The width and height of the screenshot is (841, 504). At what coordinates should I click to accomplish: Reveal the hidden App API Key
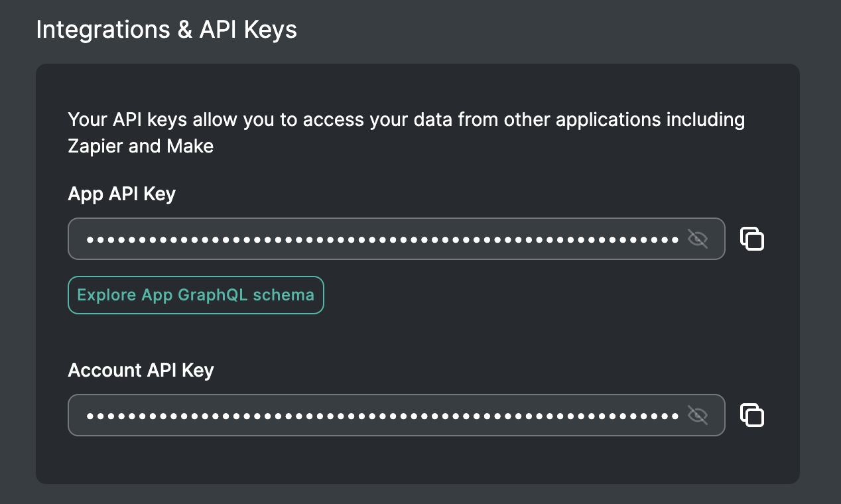(698, 239)
